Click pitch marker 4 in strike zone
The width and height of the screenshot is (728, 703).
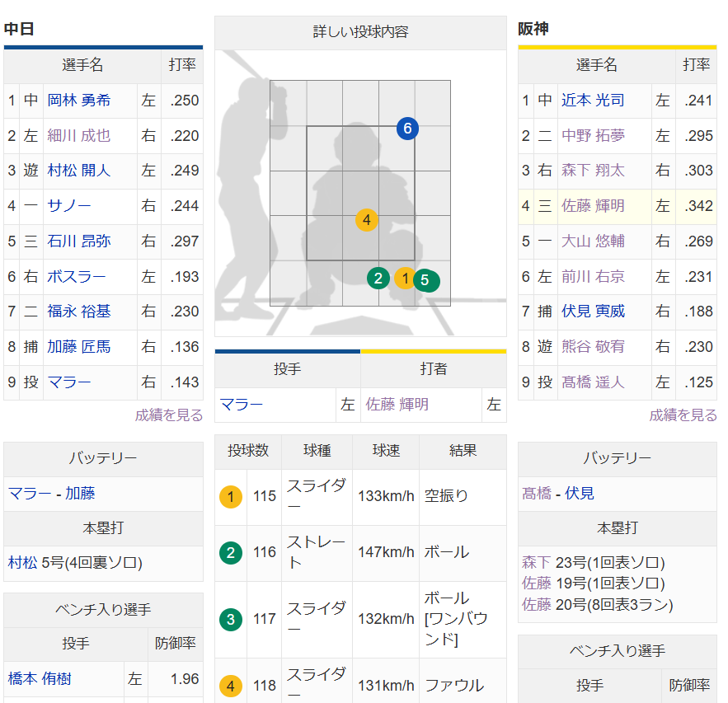tap(367, 220)
